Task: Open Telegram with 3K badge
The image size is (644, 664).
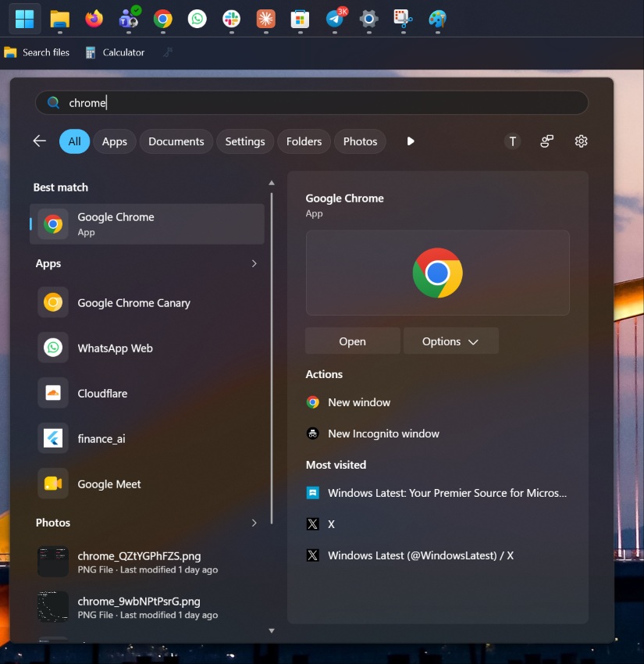Action: click(x=335, y=19)
